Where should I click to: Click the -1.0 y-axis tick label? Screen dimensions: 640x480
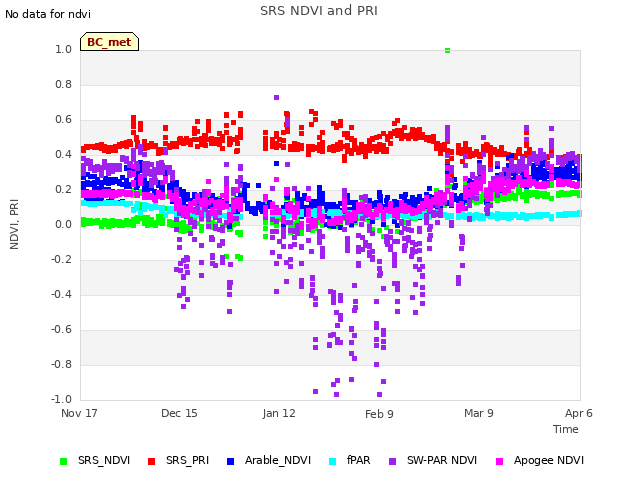62,399
